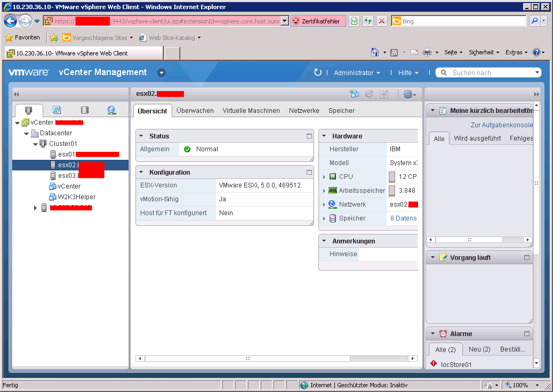Maximize the Alarme panel
Viewport: 553px width, 392px height.
pyautogui.click(x=527, y=334)
